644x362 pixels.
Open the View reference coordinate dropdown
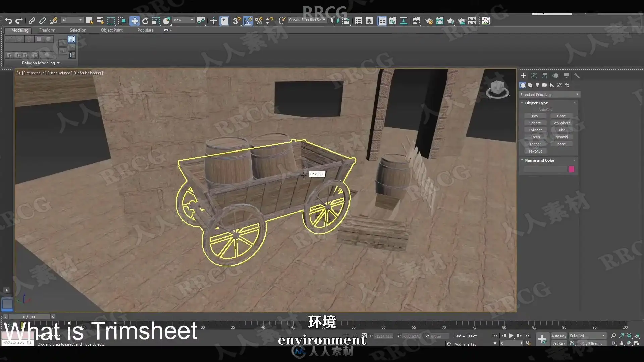click(183, 20)
